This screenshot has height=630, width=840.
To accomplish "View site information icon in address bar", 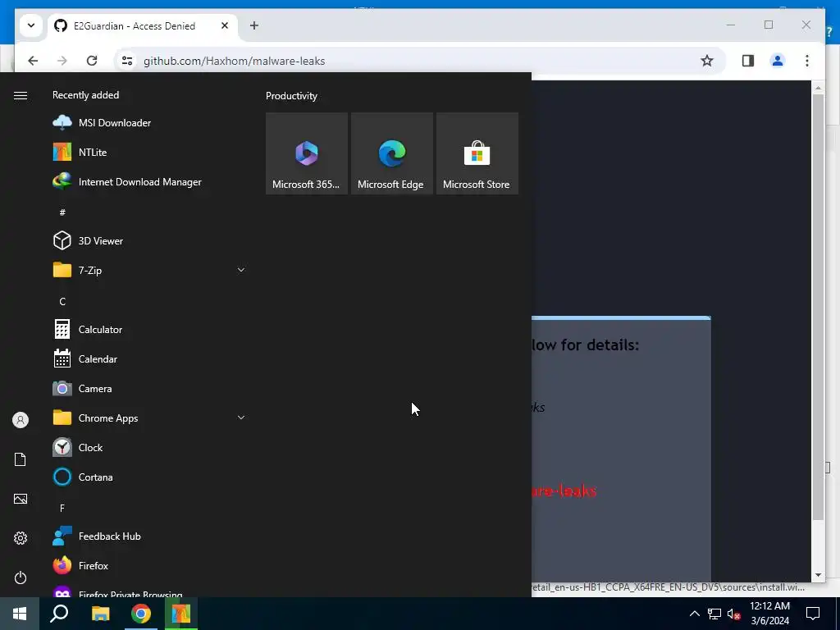I will [127, 61].
